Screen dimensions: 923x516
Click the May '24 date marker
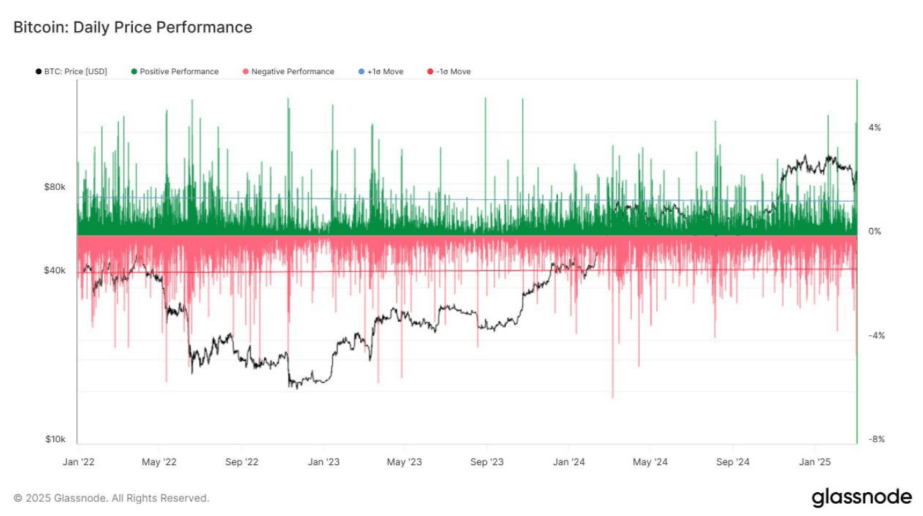pyautogui.click(x=651, y=462)
